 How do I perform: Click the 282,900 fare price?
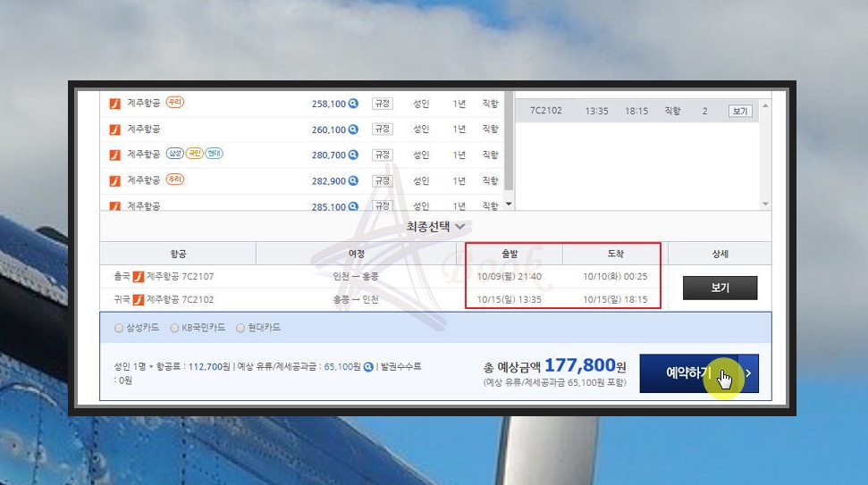tap(328, 181)
